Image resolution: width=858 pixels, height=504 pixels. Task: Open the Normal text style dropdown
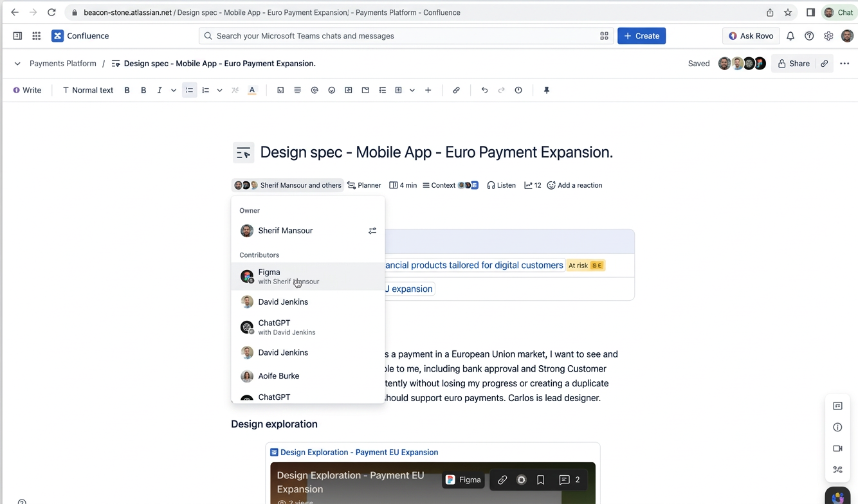tap(88, 91)
